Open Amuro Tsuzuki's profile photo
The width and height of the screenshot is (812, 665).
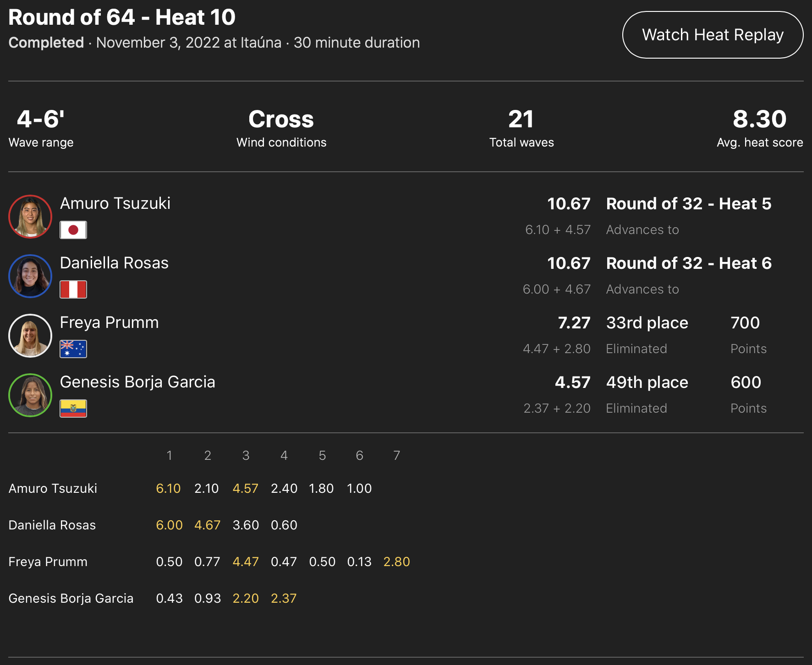[30, 217]
